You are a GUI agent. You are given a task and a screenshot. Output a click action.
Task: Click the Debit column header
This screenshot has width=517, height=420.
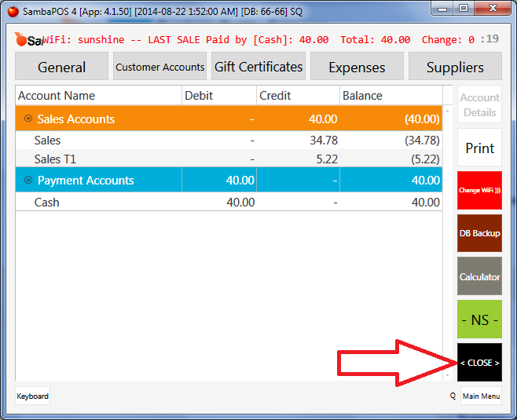tap(219, 96)
